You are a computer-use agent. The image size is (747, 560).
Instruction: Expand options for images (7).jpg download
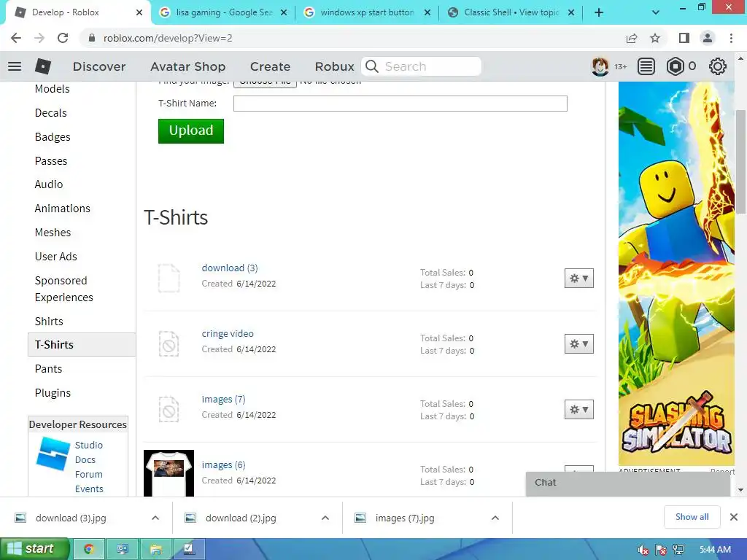[495, 518]
